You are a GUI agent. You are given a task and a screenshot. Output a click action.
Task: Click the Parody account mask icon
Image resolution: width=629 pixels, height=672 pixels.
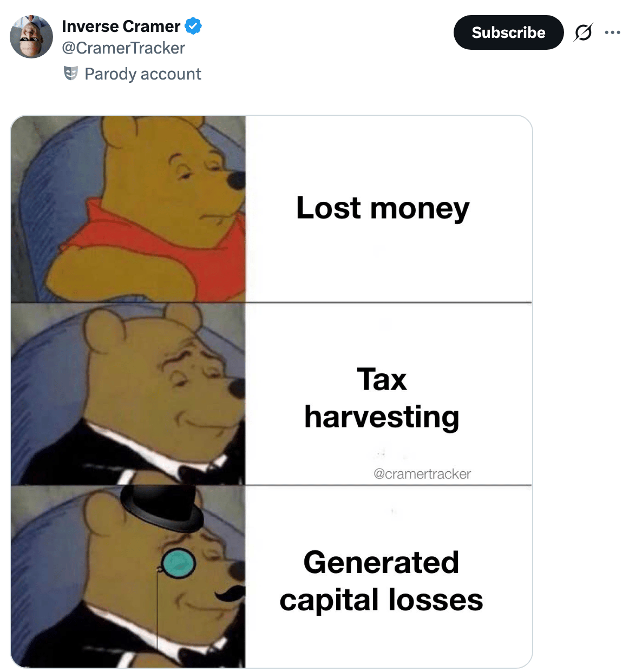71,73
